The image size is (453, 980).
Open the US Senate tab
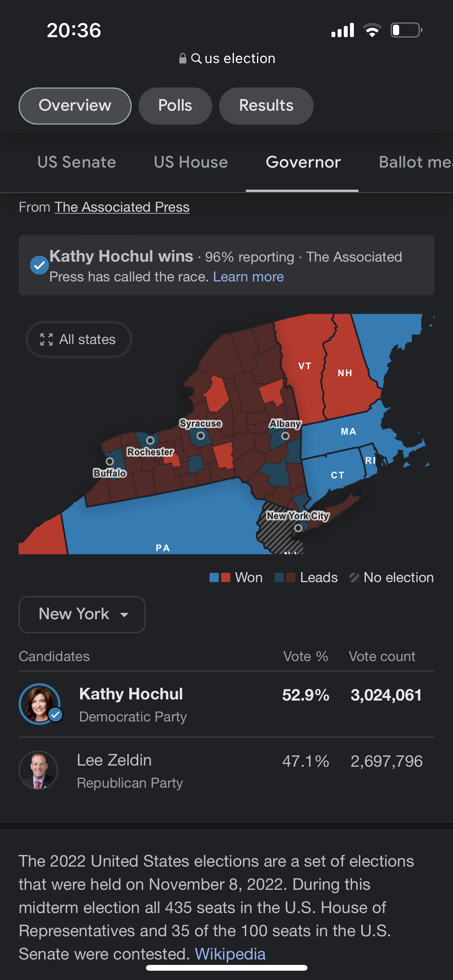(77, 162)
